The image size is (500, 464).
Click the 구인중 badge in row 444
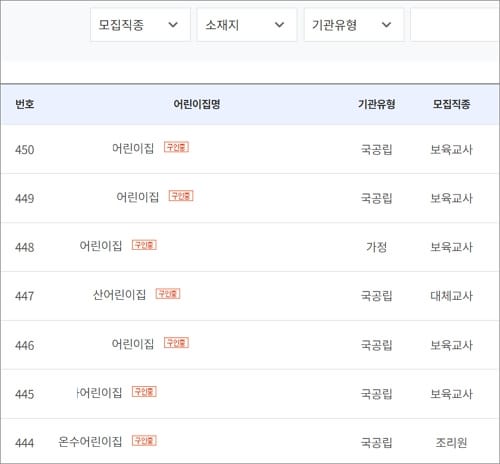[144, 441]
